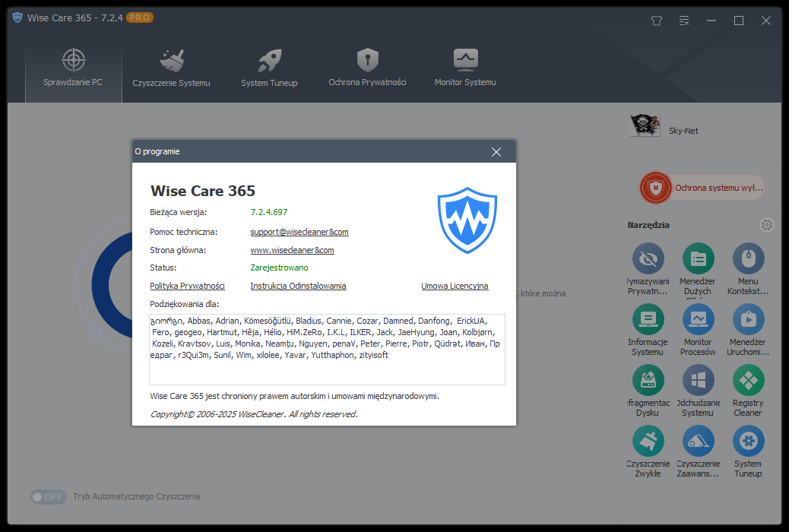Image resolution: width=789 pixels, height=532 pixels.
Task: Click inside the Podziękowania names text box
Action: pos(327,350)
